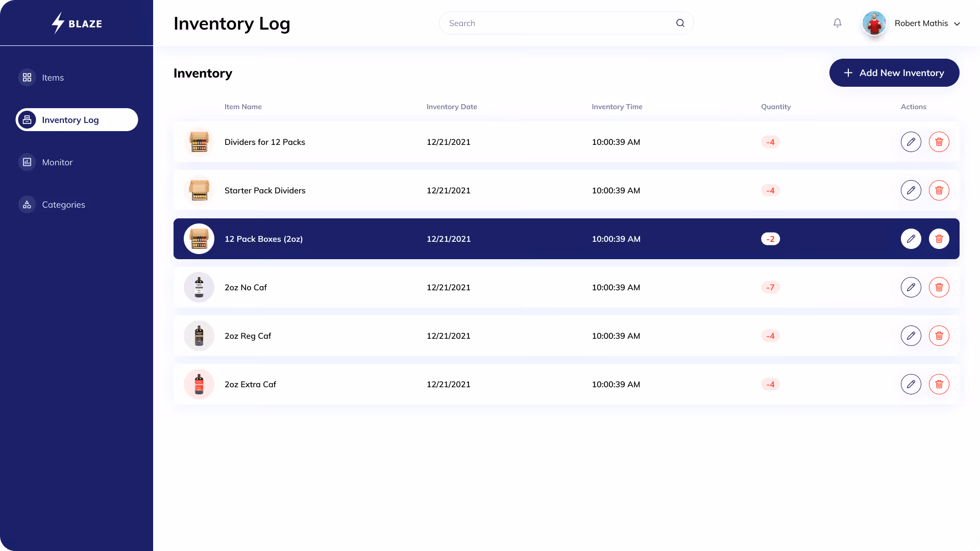Click the Inventory Date column header

tap(452, 107)
